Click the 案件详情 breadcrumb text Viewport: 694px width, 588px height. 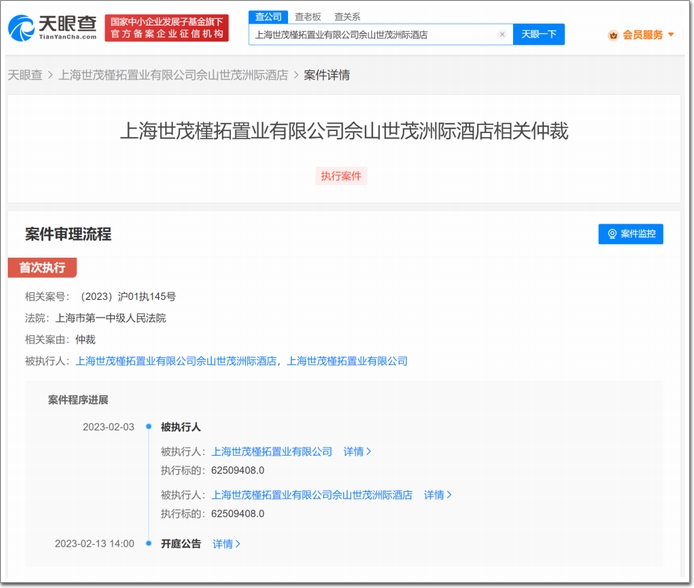point(327,75)
